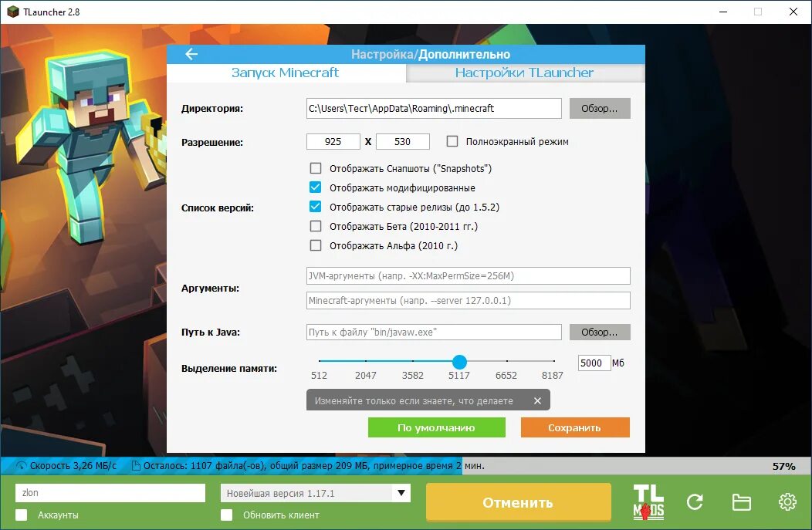Screen dimensions: 812x530
Task: Click the JVM arguments field
Action: pyautogui.click(x=469, y=276)
